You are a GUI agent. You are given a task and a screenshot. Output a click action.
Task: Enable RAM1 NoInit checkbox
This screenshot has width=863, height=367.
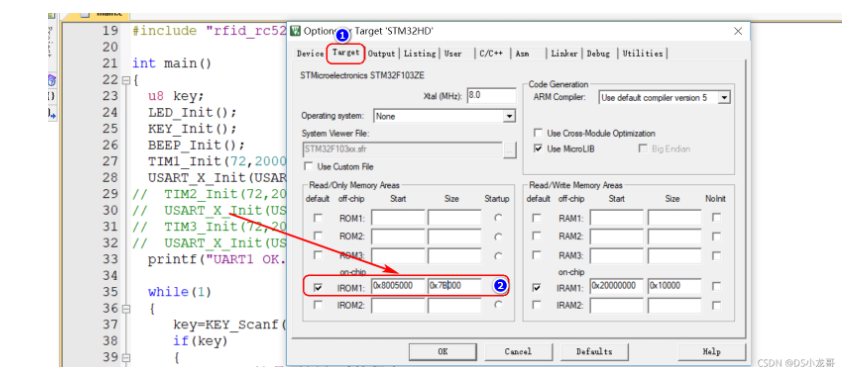click(x=716, y=218)
